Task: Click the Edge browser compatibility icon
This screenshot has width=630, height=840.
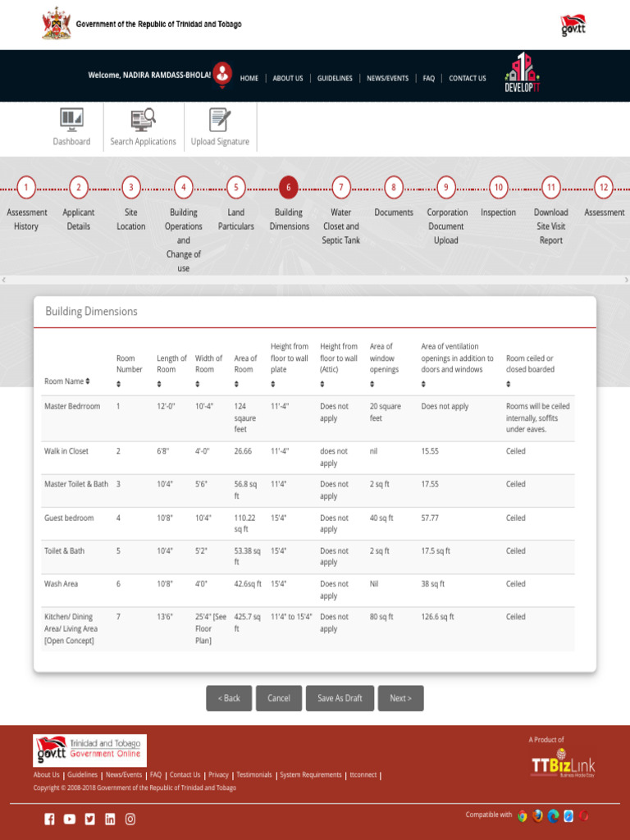Action: point(554,816)
